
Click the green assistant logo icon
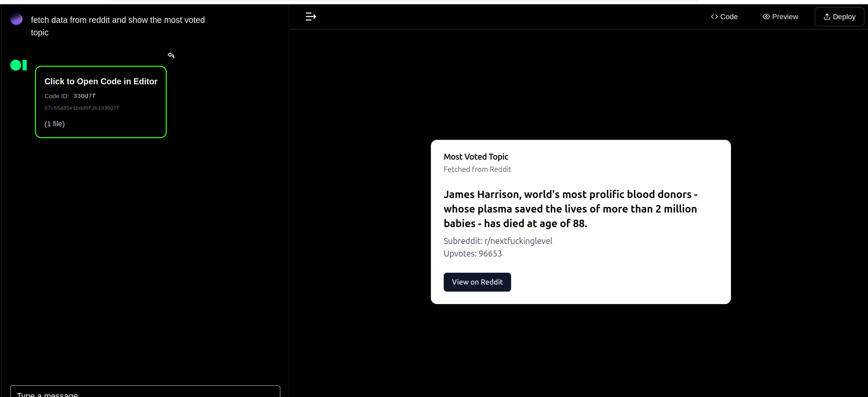pyautogui.click(x=18, y=65)
